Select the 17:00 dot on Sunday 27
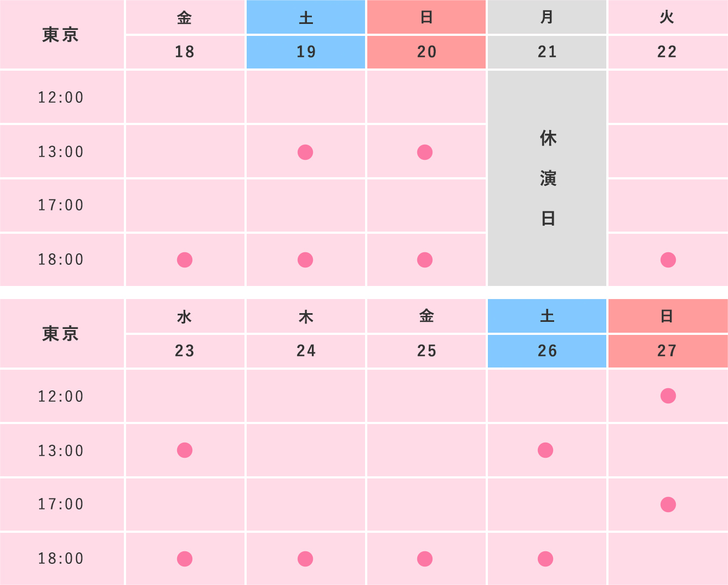 pos(668,505)
